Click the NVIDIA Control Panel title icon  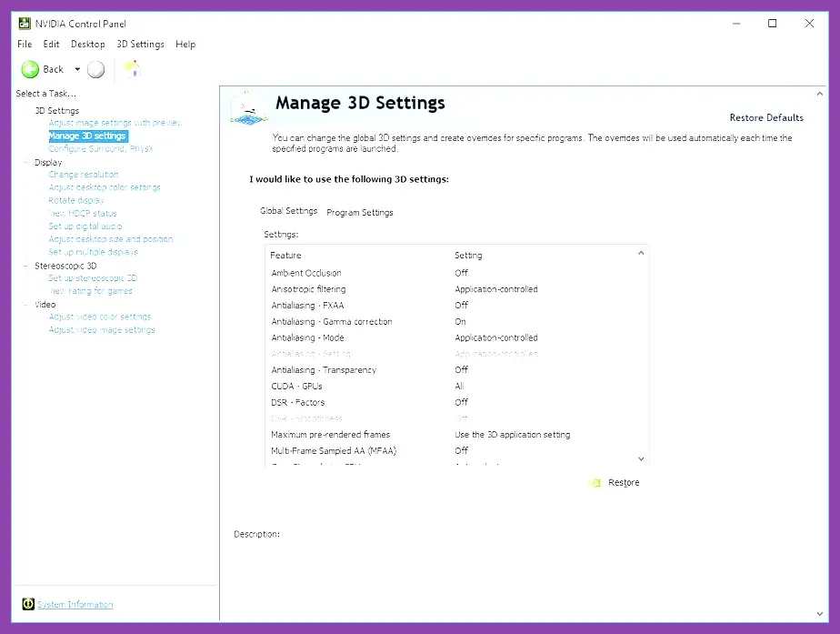tap(25, 23)
